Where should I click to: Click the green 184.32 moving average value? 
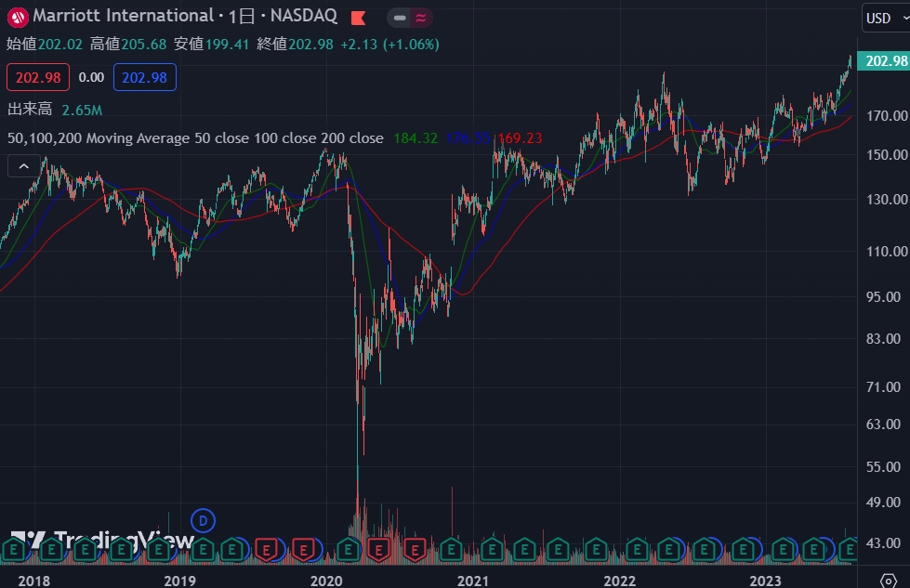(x=415, y=138)
